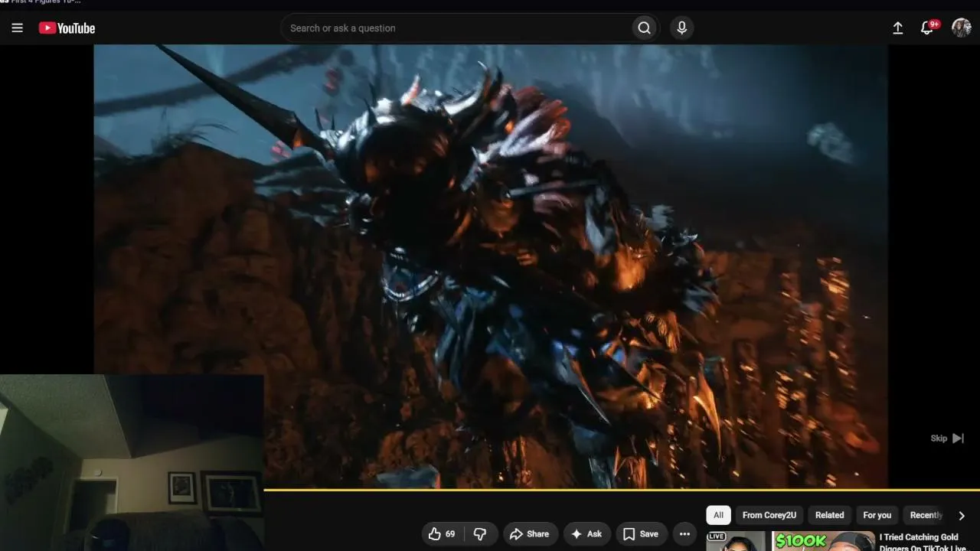
Task: Save the video to a playlist
Action: [641, 534]
